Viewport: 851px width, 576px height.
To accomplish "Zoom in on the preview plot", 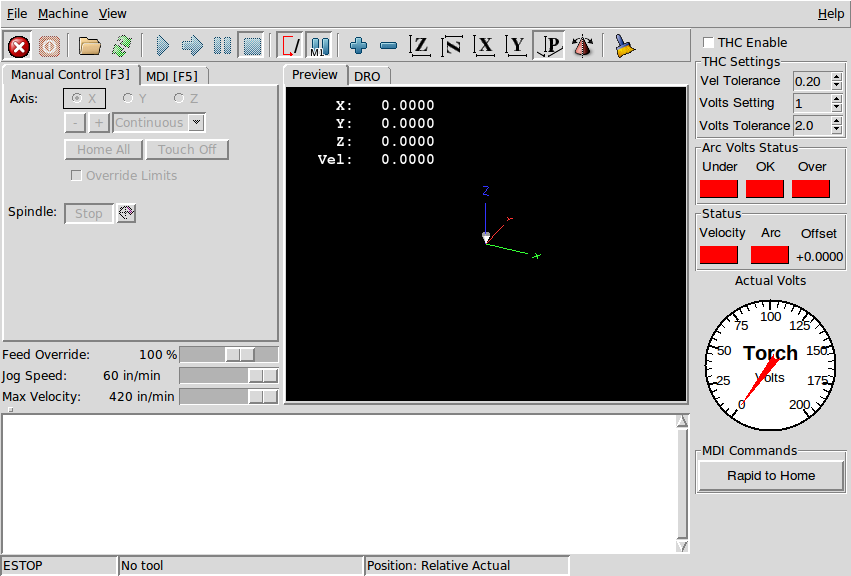I will click(x=358, y=45).
